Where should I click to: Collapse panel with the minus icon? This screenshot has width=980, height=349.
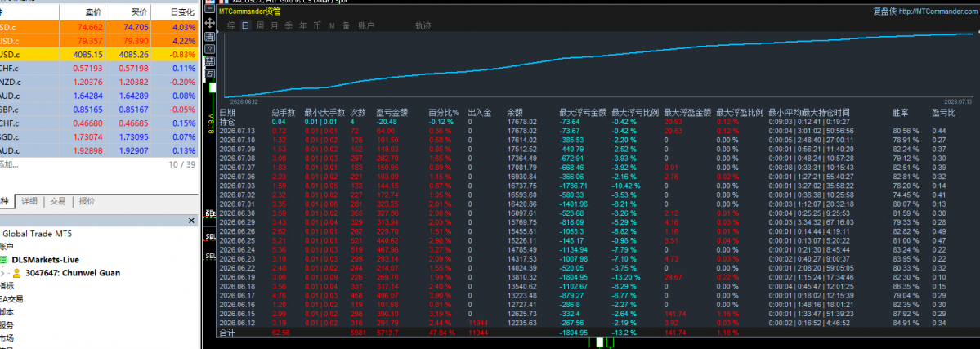click(x=210, y=9)
